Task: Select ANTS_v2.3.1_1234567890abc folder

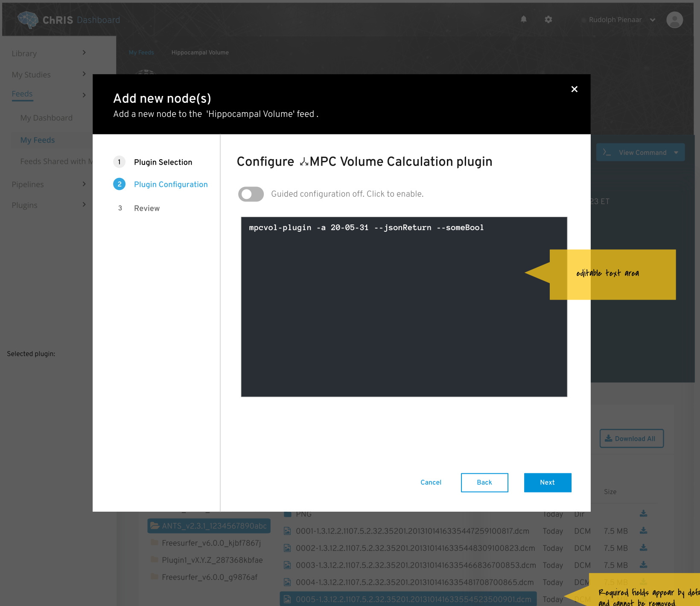Action: pyautogui.click(x=209, y=526)
